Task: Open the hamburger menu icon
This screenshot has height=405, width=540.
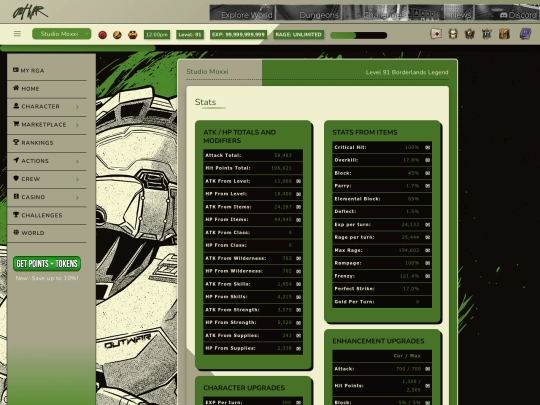Action: (x=17, y=34)
